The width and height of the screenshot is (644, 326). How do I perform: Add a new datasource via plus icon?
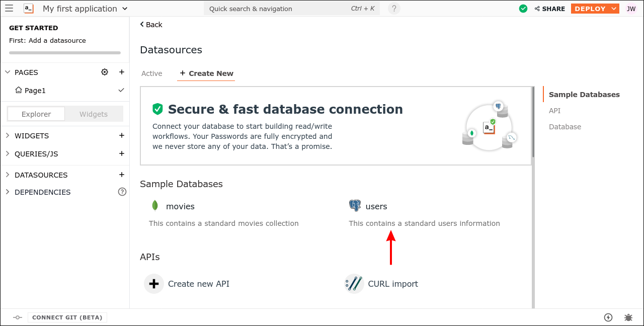[x=121, y=175]
